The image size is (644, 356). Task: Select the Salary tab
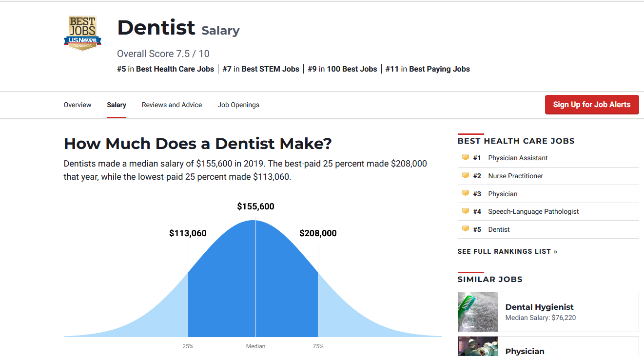point(117,105)
